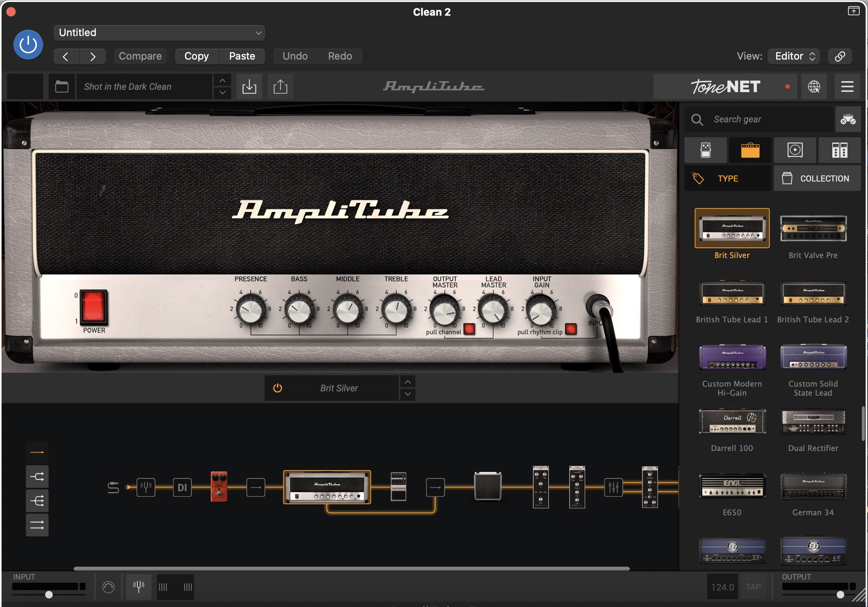The image size is (868, 607).
Task: Select the stomp pedal gear category
Action: [x=706, y=150]
